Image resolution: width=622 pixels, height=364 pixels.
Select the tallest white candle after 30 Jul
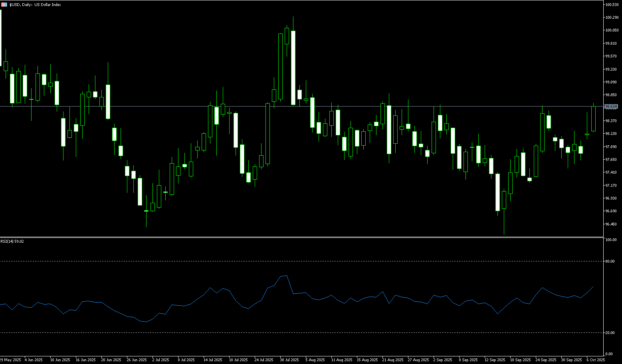293,68
